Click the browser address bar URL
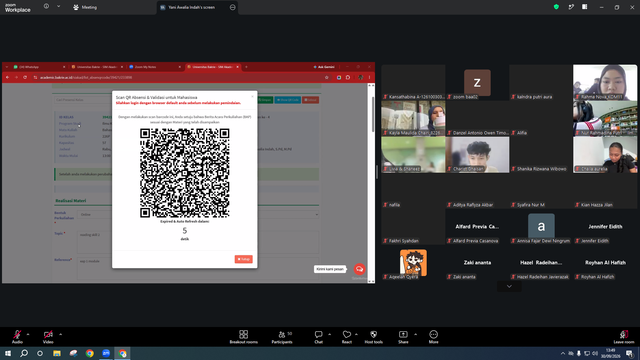Screen dimensions: 640x360 [x=86, y=78]
